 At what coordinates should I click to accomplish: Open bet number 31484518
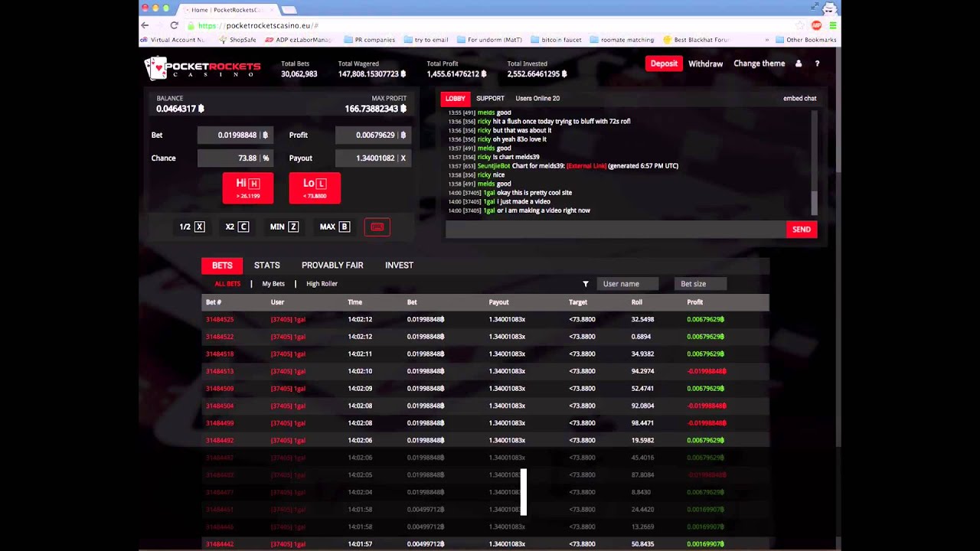click(x=220, y=354)
